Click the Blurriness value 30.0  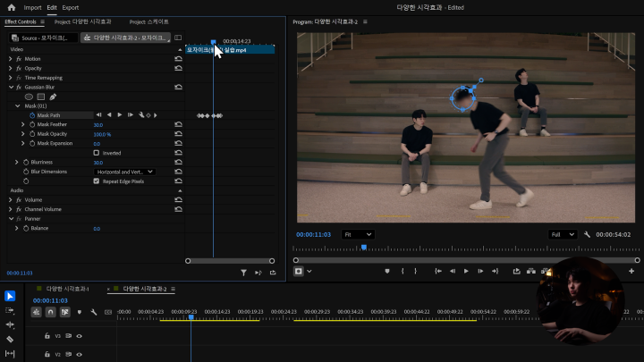click(97, 163)
